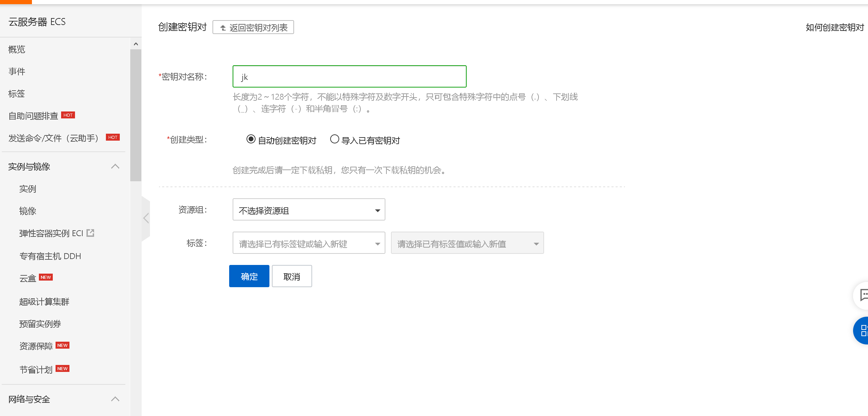Open 云盒 menu item
Screen dimensions: 868x416
click(28, 278)
